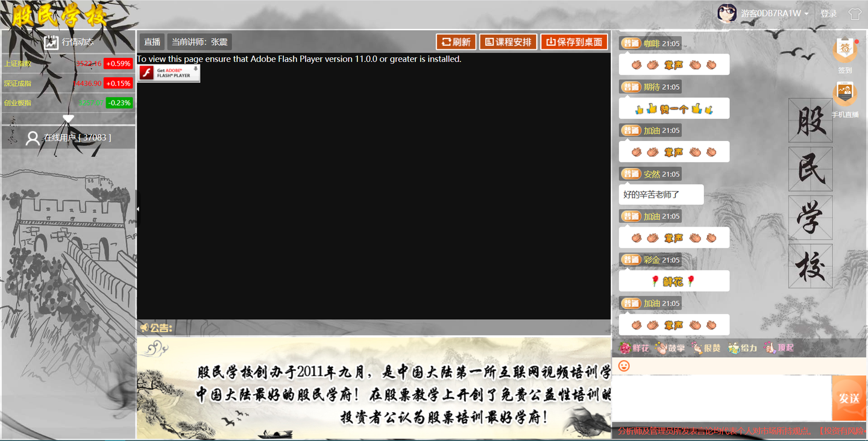Click the Get Adobe Flash Player badge
Viewport: 868px width, 441px height.
(169, 73)
